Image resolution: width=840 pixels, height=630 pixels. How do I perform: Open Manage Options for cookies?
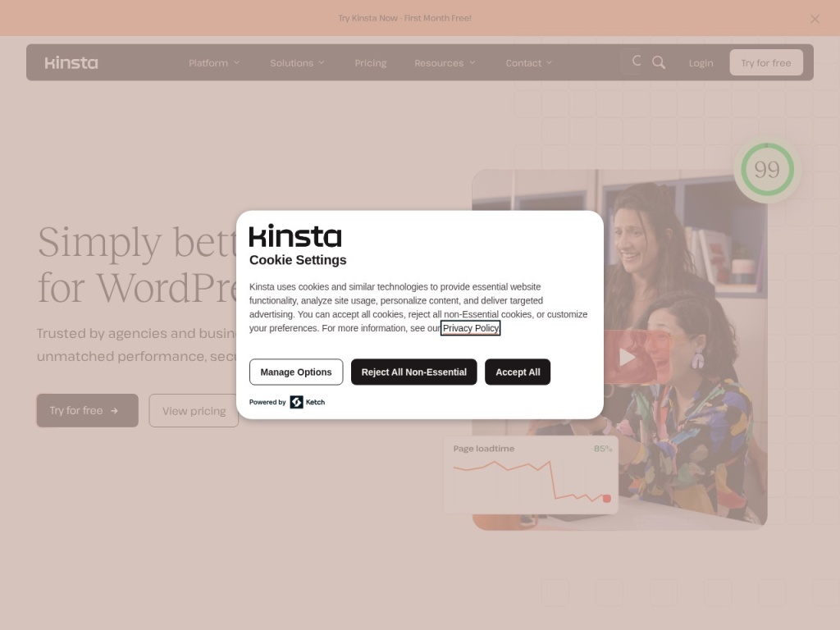point(296,372)
